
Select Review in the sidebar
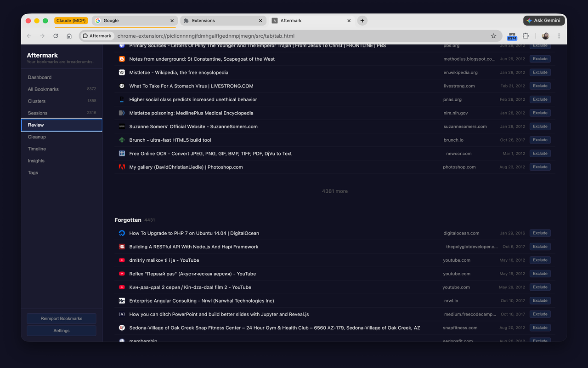tap(62, 125)
